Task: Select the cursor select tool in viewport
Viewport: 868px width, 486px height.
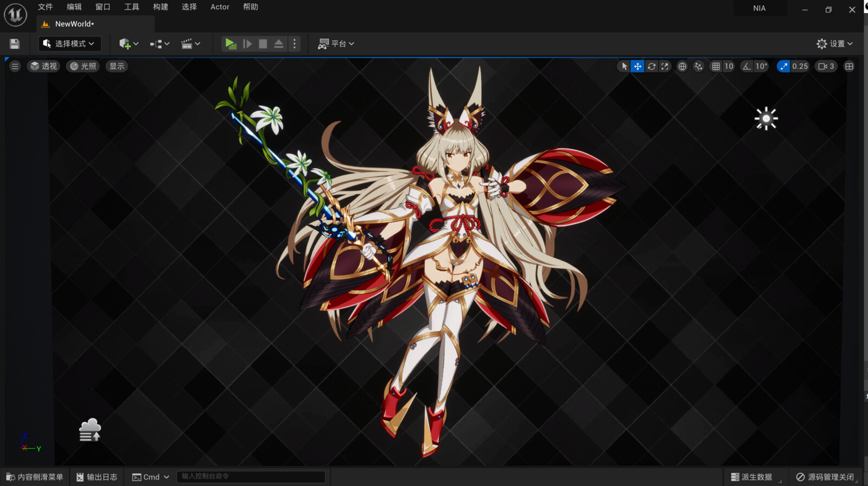Action: coord(624,66)
